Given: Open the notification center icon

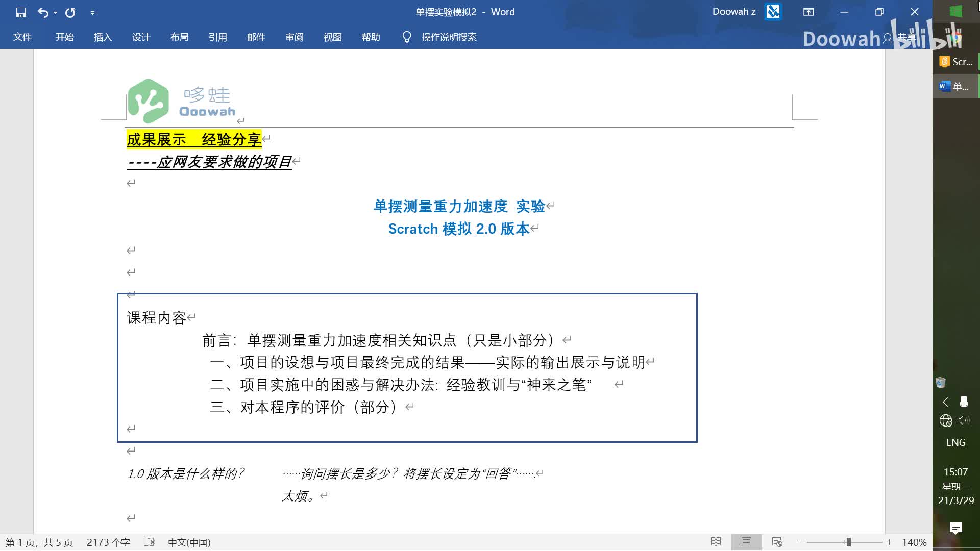Looking at the screenshot, I should [x=956, y=528].
